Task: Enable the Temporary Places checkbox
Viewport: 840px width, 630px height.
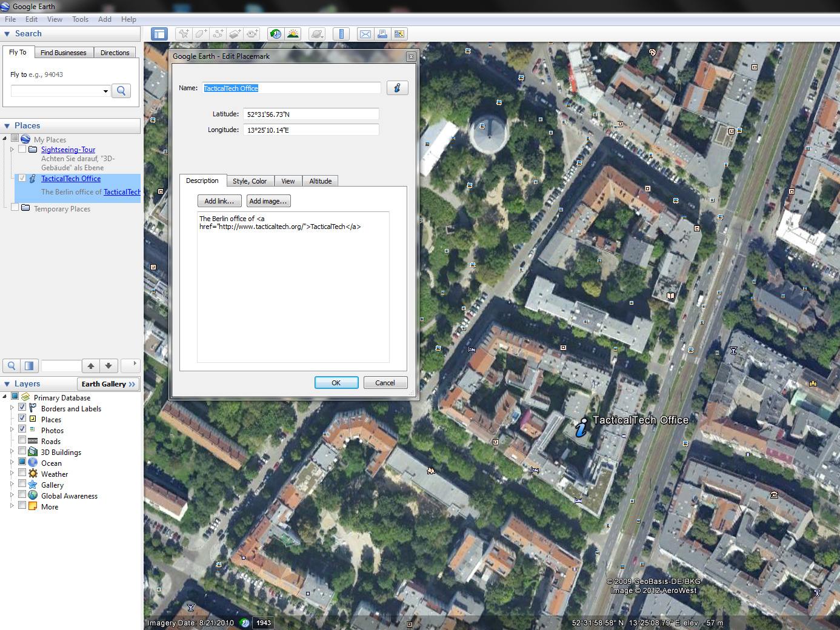Action: click(15, 207)
